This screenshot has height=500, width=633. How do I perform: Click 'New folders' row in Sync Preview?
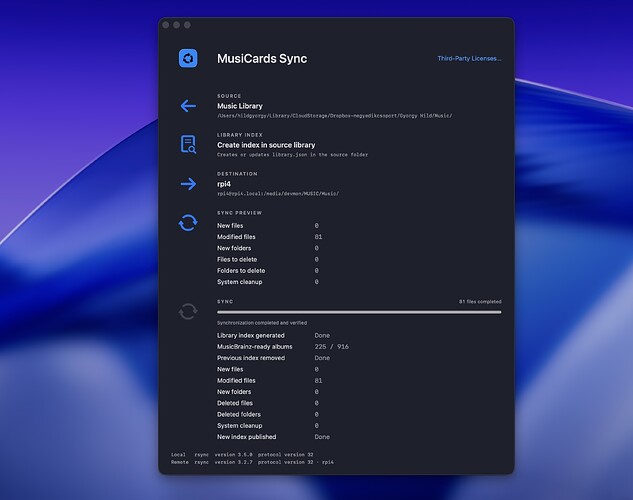tap(268, 248)
